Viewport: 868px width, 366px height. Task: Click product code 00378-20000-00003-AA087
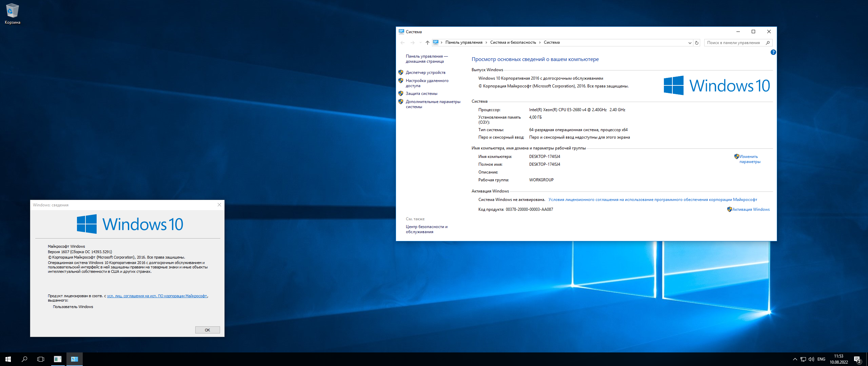529,209
